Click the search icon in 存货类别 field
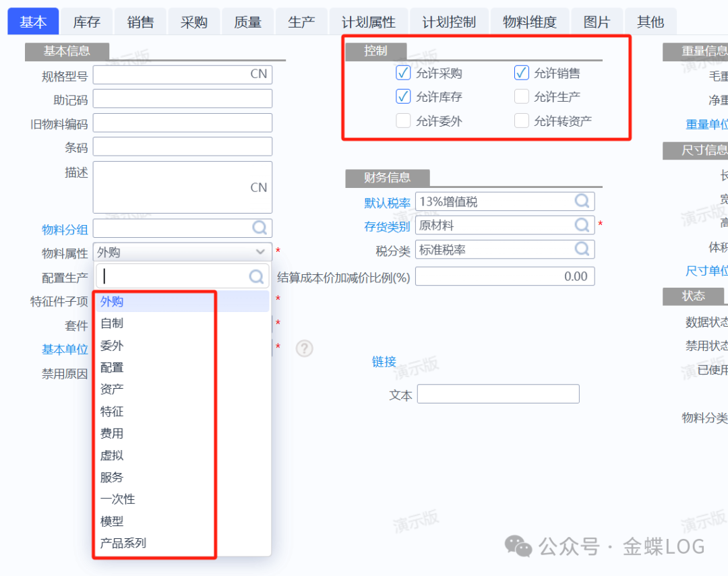The image size is (728, 576). coord(582,225)
